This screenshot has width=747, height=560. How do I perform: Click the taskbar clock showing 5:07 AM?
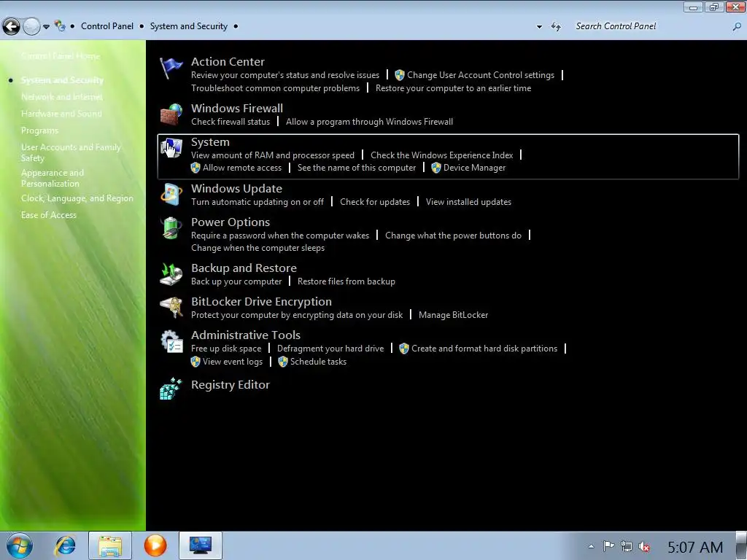point(695,547)
